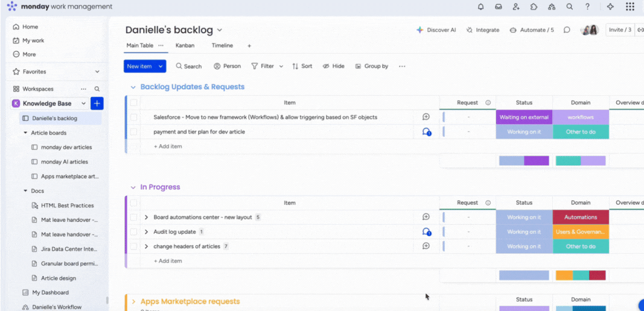Open the board discussion speech bubble icon
644x311 pixels.
[x=567, y=30]
